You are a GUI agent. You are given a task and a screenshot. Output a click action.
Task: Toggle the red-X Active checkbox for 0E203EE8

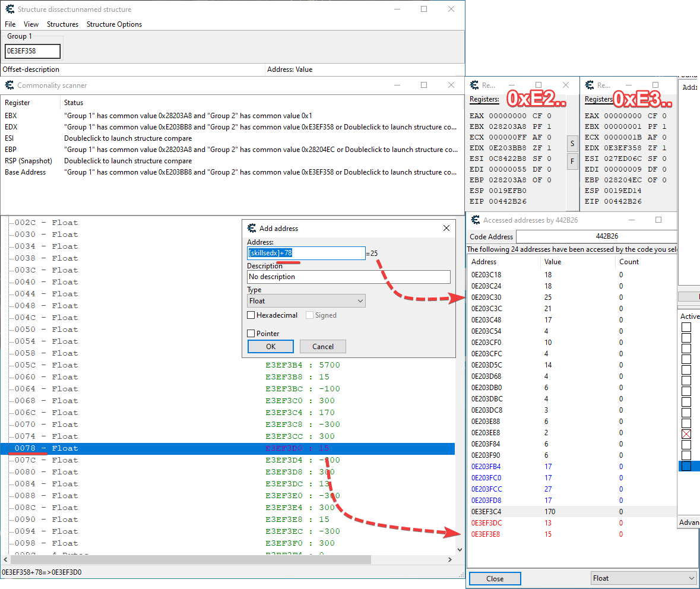pos(686,433)
